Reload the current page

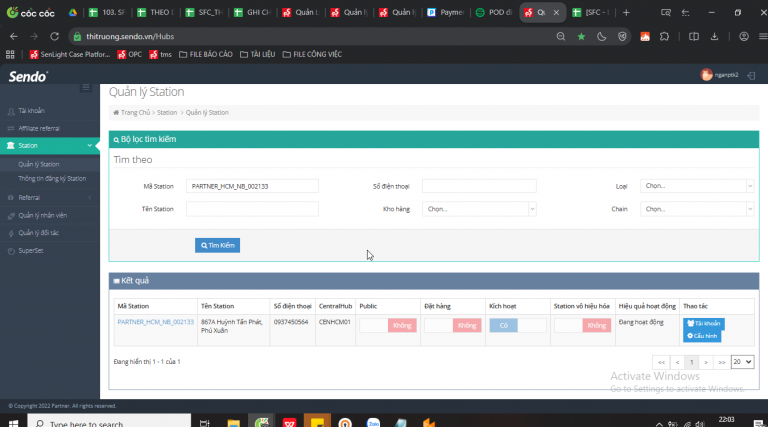point(54,36)
